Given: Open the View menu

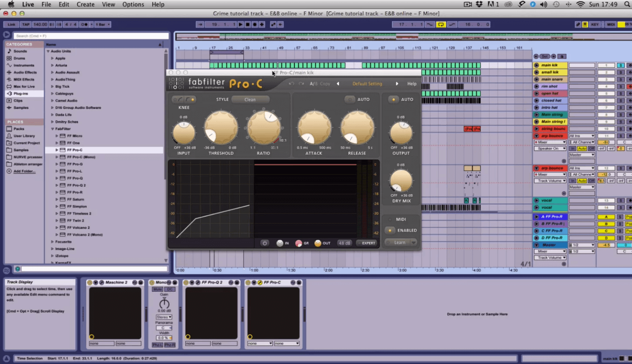Looking at the screenshot, I should [x=108, y=5].
